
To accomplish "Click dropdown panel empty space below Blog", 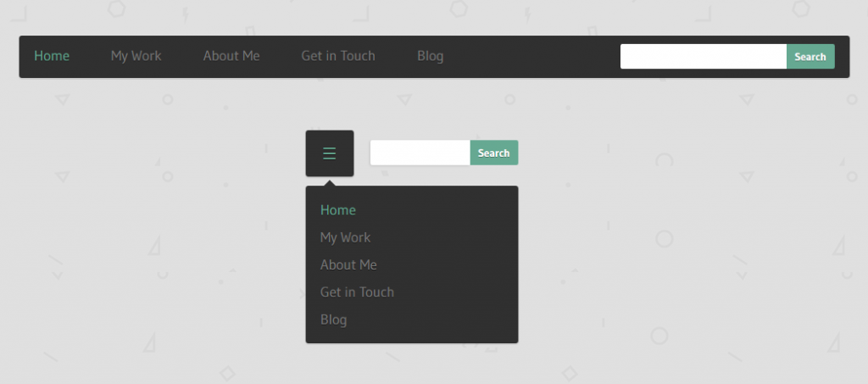I will 412,336.
